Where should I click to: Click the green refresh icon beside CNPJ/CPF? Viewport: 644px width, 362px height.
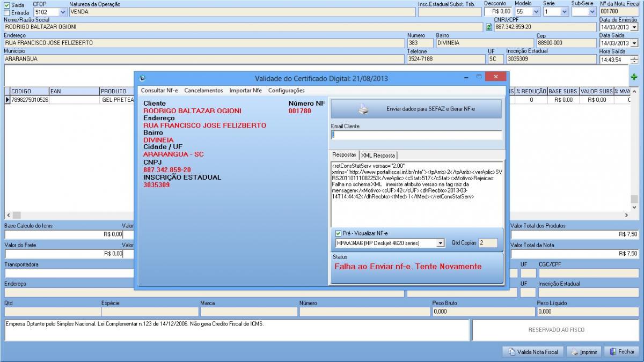489,27
